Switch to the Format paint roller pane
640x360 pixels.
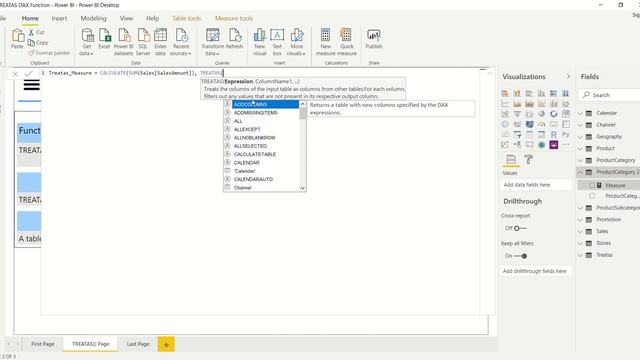point(528,159)
